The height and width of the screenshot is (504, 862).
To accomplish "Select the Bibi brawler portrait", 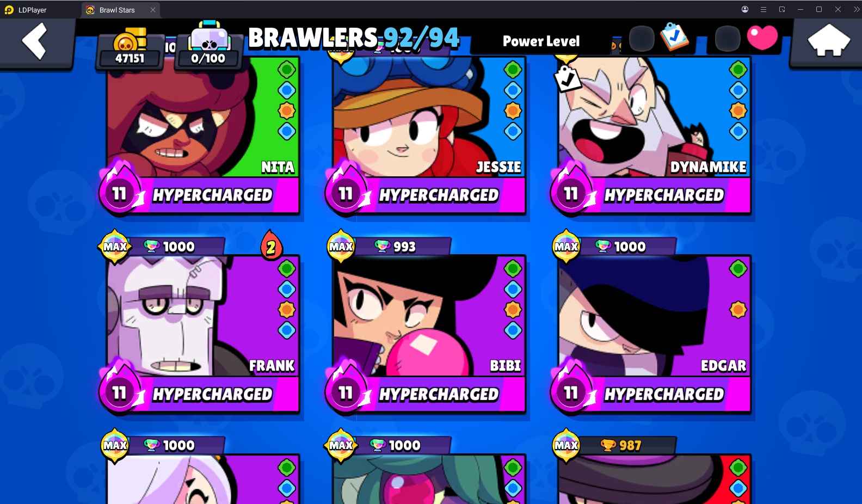I will [429, 316].
